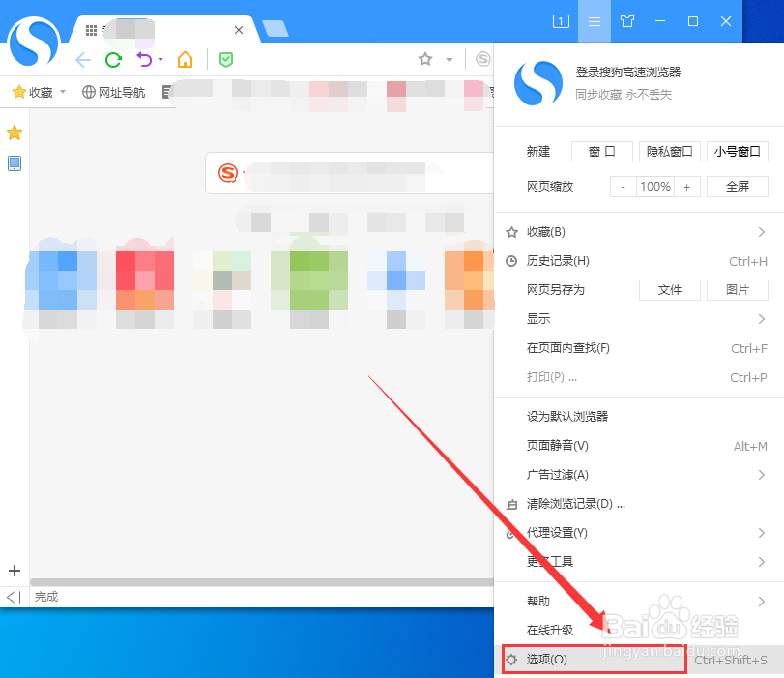Enter 全屏 fullscreen mode
Image resolution: width=784 pixels, height=678 pixels.
click(x=737, y=187)
